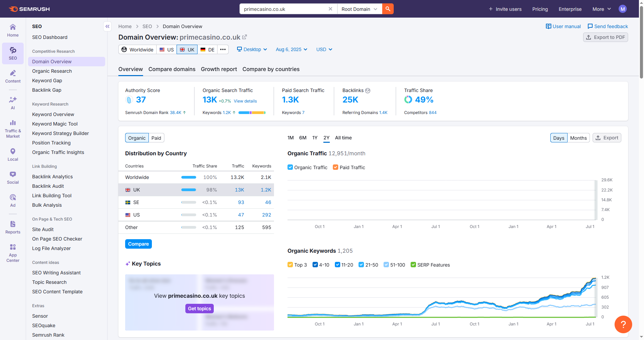Click the Export to PDF button
This screenshot has width=644, height=340.
(605, 37)
